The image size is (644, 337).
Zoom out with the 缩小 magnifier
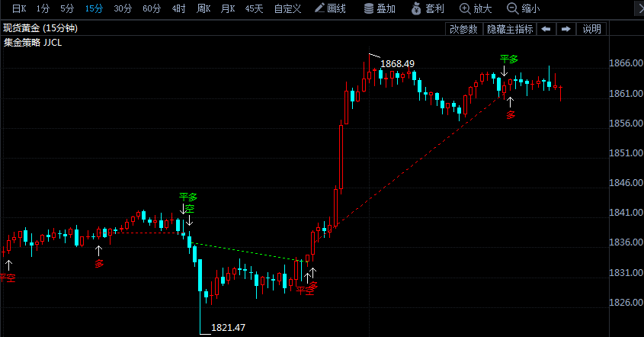(x=524, y=8)
